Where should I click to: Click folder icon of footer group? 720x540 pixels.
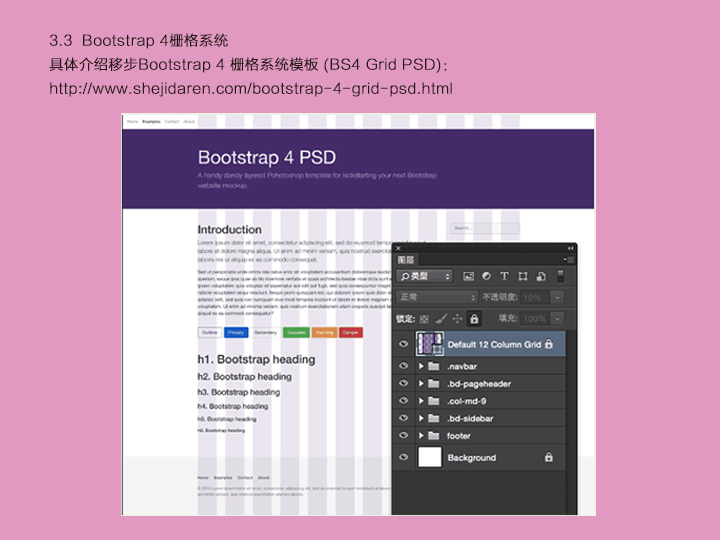pos(433,435)
